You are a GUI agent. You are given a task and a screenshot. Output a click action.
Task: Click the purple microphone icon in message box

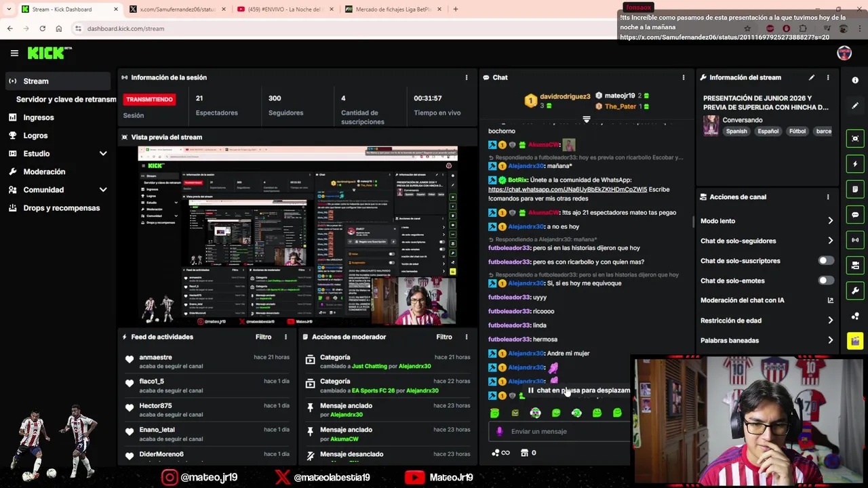coord(500,431)
